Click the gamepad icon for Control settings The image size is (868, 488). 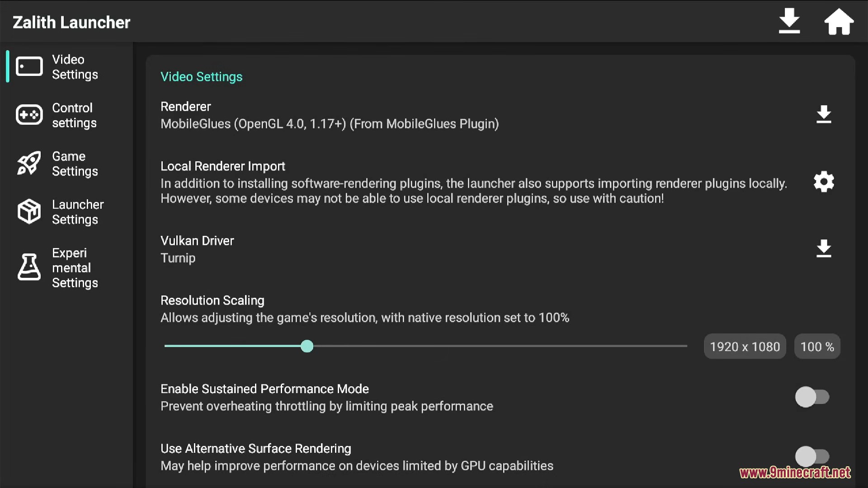pos(28,115)
